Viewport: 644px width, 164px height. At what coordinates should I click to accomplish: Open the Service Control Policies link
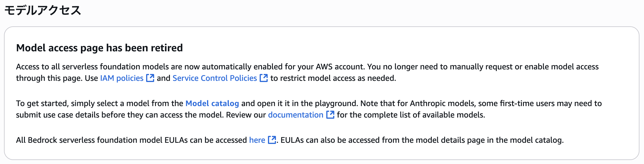pos(215,78)
